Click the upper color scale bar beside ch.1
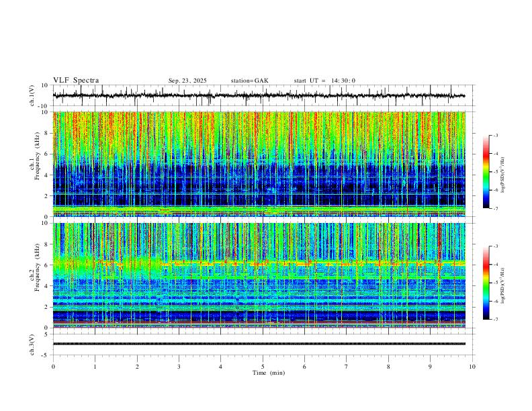 tap(486, 172)
